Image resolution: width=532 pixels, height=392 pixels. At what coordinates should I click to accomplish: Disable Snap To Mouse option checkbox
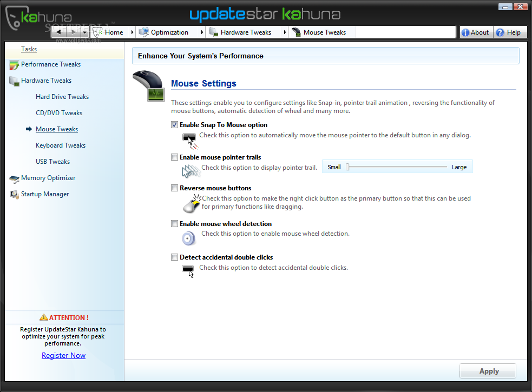tap(174, 125)
